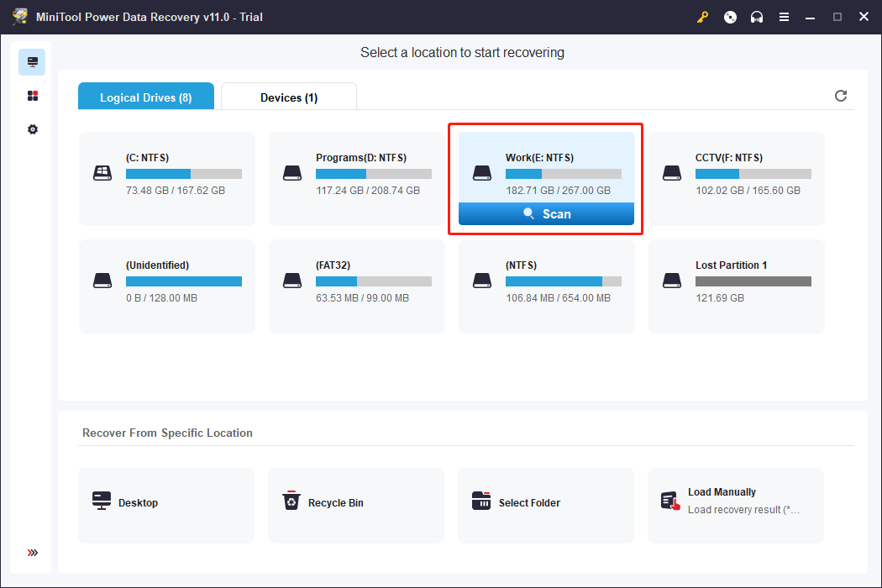Click the 121.69 GB size text
Screen dimensions: 882x588
coord(720,297)
